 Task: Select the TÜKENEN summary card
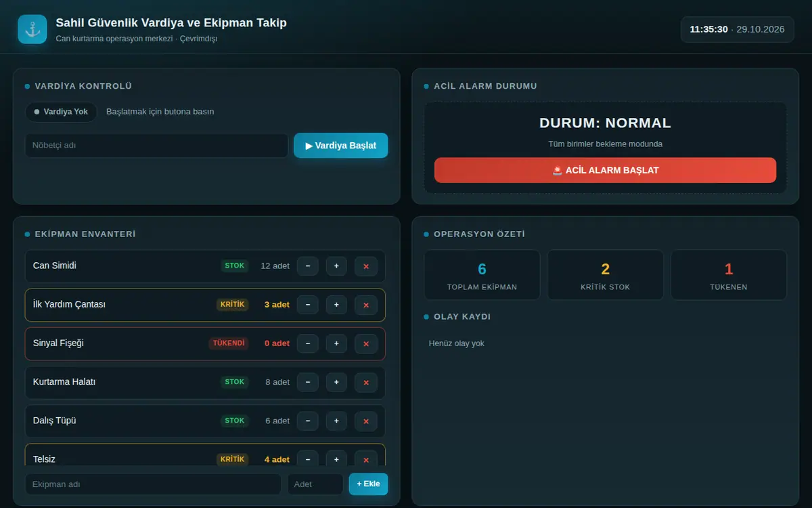729,275
